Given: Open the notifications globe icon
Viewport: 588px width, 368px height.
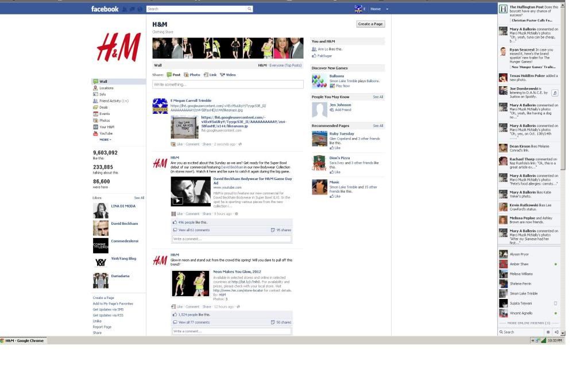Looking at the screenshot, I should (x=140, y=9).
